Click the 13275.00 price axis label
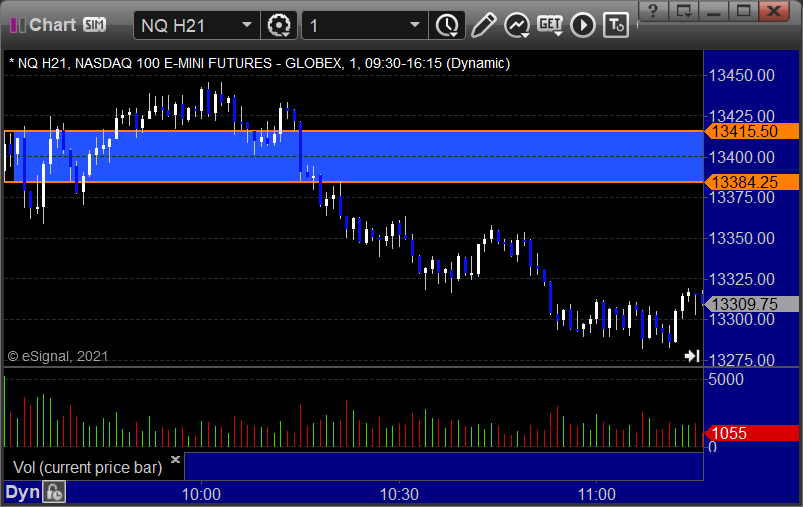The height and width of the screenshot is (507, 803). (x=742, y=360)
